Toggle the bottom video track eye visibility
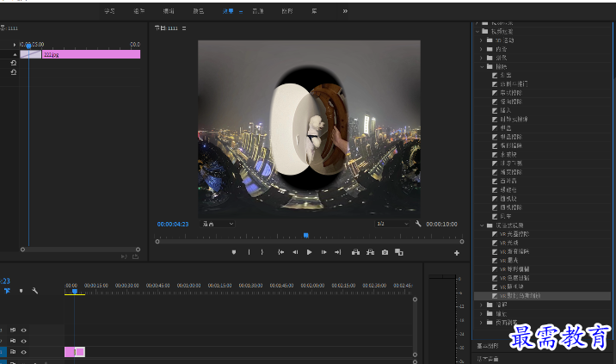The width and height of the screenshot is (616, 364). tap(23, 352)
